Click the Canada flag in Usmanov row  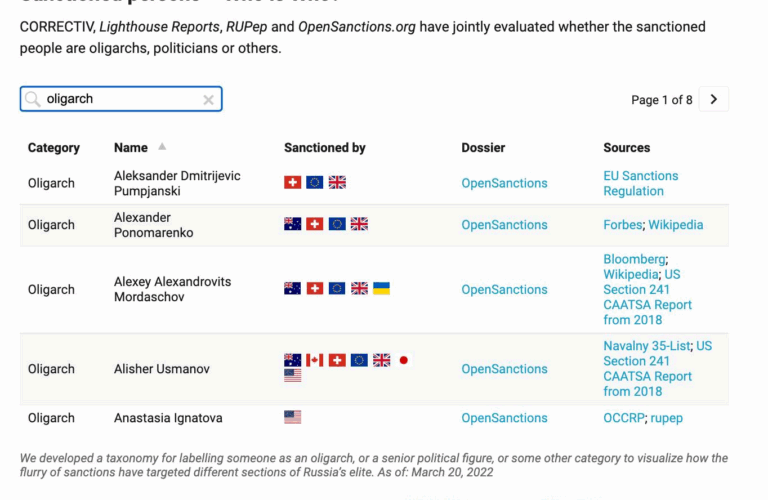pos(315,360)
